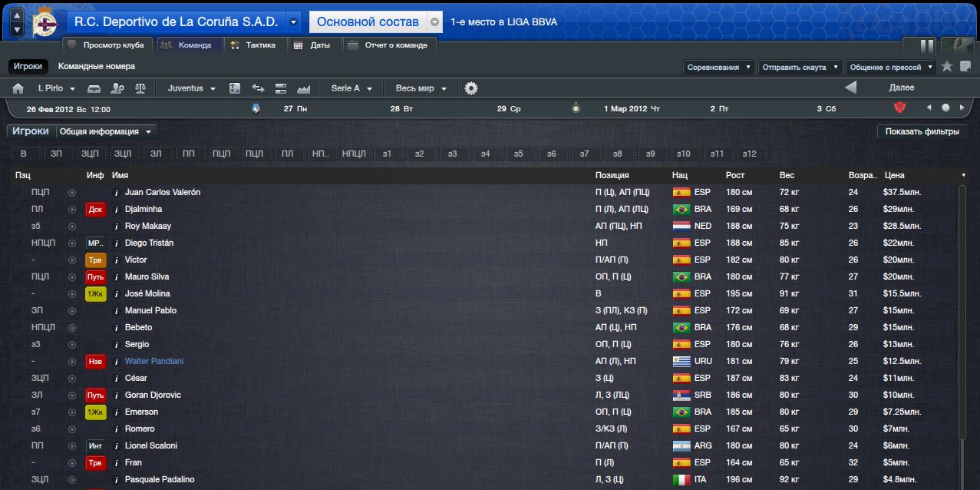Open the inbox tray icon
980x490 pixels.
(x=94, y=88)
